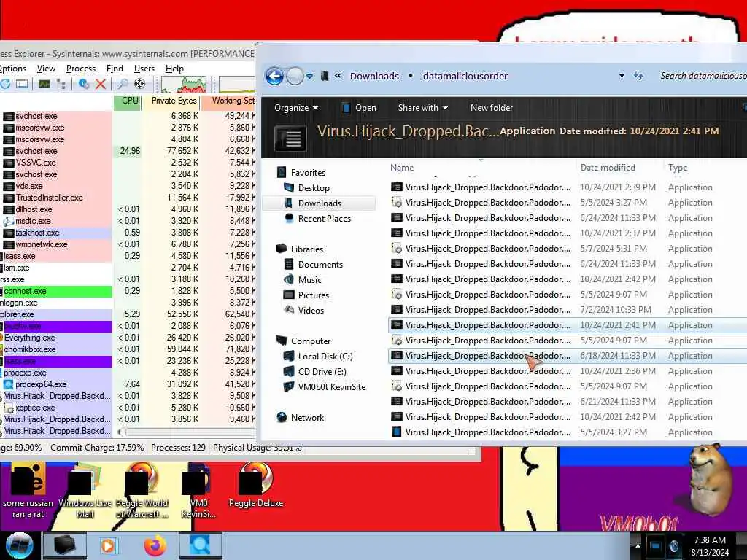Click the double chevron before Downloads in address bar
The width and height of the screenshot is (747, 560).
tap(338, 76)
